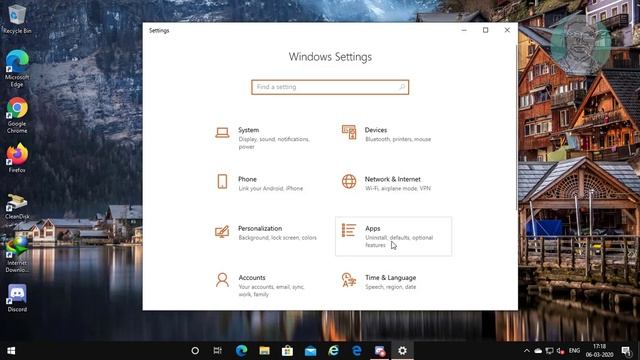Click the Settings window vertical scrollbar
The height and width of the screenshot is (360, 640).
point(517,127)
